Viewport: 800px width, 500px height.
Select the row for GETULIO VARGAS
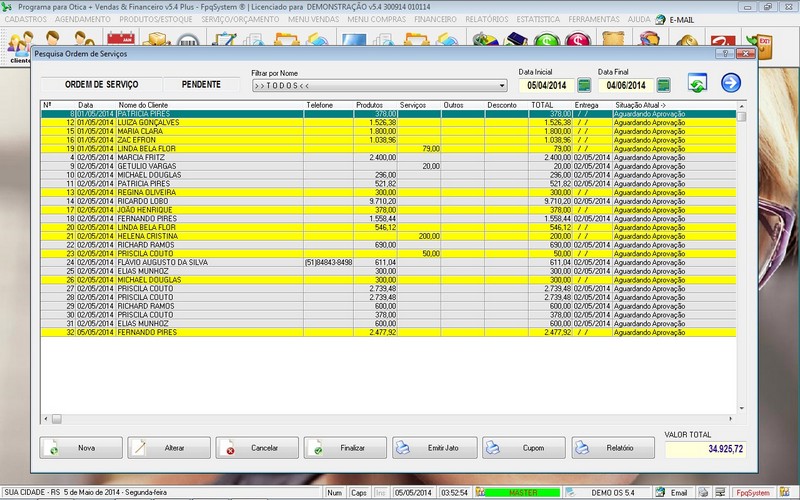point(388,166)
